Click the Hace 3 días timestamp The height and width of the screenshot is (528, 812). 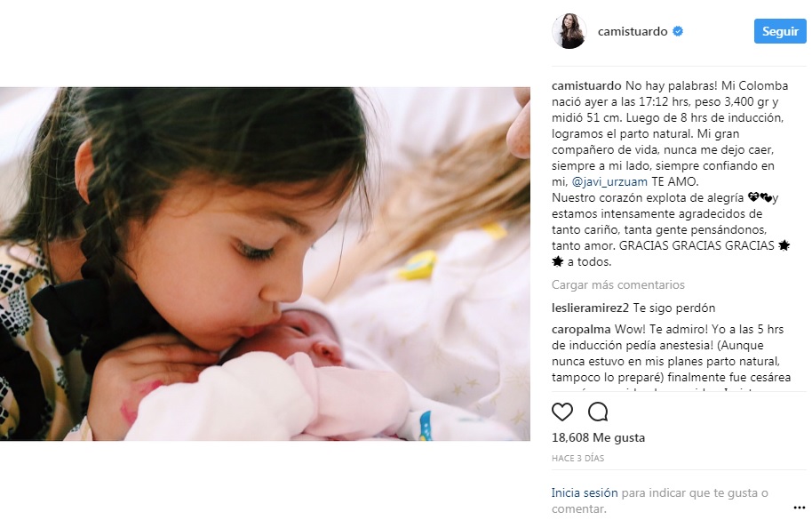point(578,458)
